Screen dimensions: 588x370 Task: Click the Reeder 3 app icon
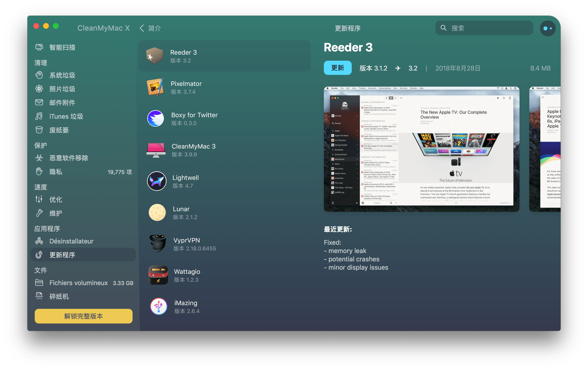(x=155, y=56)
